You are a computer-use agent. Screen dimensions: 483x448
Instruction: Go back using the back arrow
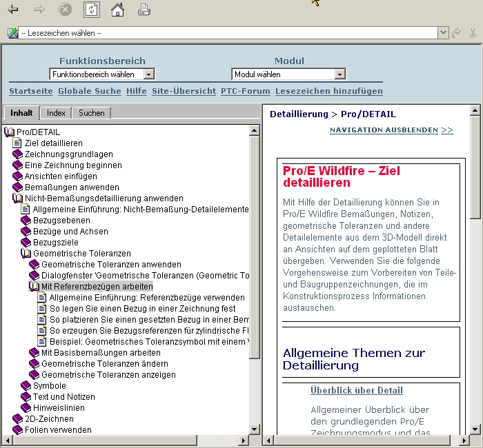[x=13, y=10]
